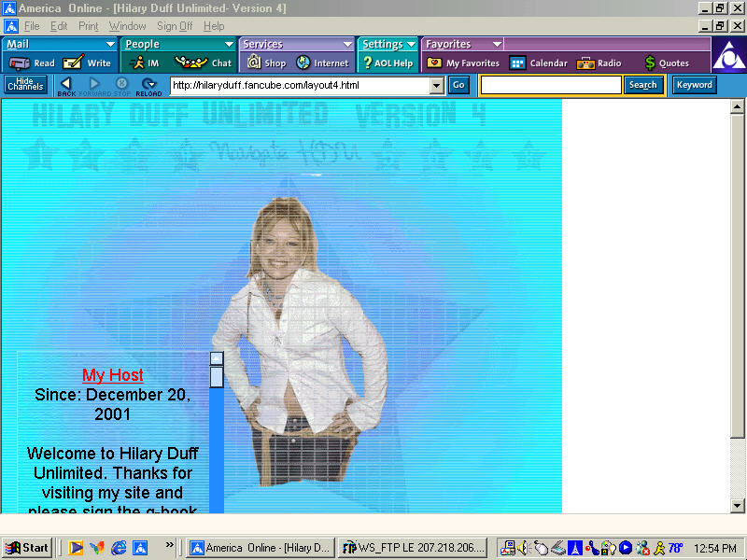Open the AIM running man tray icon
This screenshot has width=747, height=560.
coord(660,548)
